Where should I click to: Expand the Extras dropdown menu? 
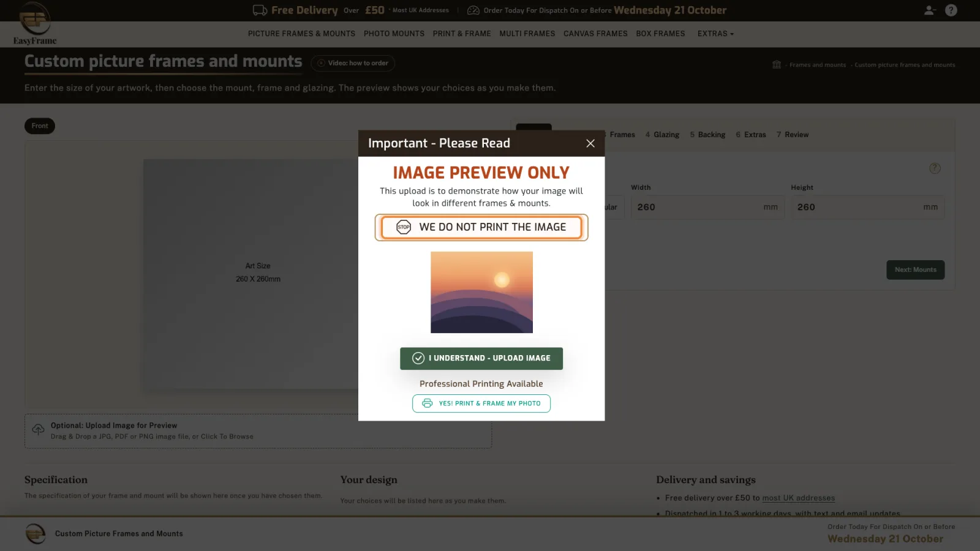(x=715, y=34)
